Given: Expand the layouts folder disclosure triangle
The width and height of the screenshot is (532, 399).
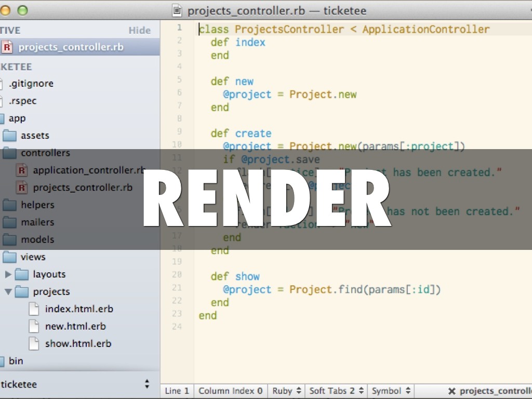Looking at the screenshot, I should pos(8,274).
